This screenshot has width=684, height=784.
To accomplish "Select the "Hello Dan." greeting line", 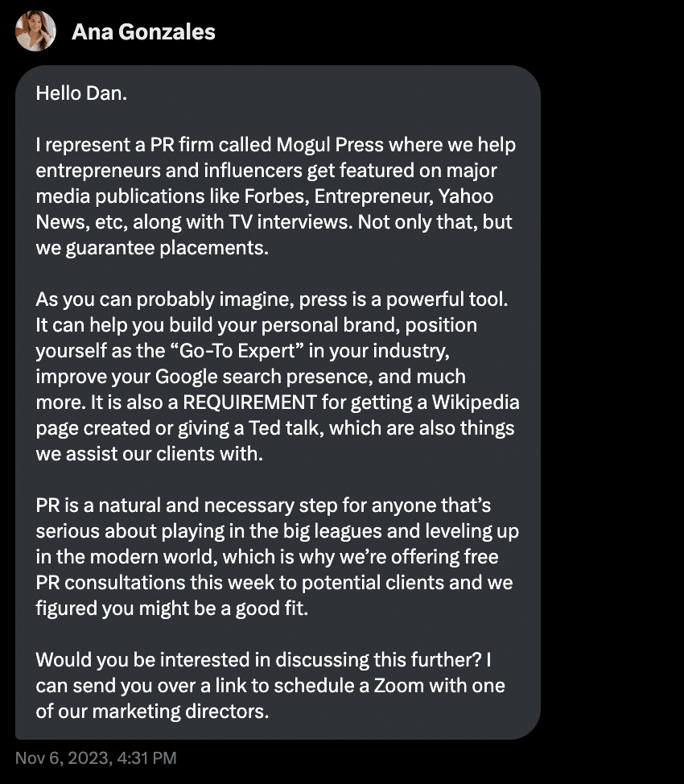I will coord(81,93).
